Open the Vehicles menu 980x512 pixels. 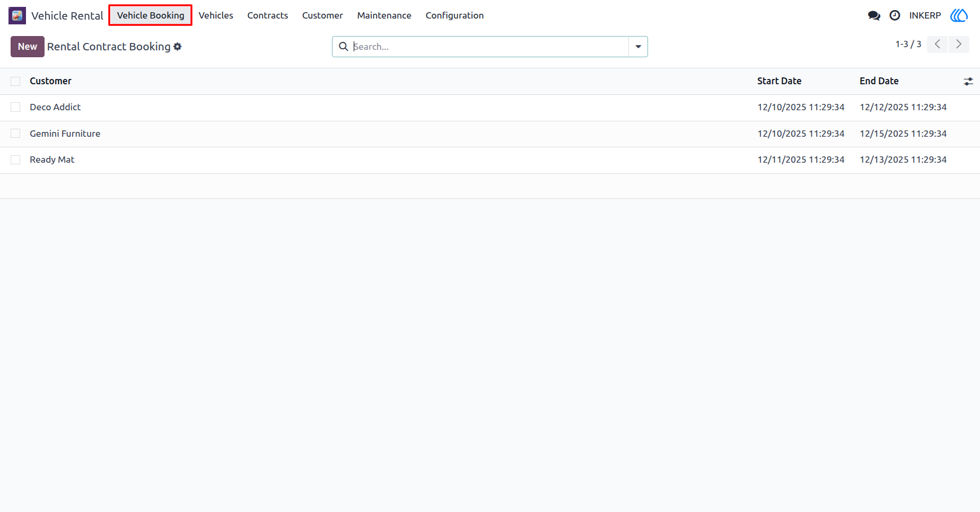click(x=216, y=15)
